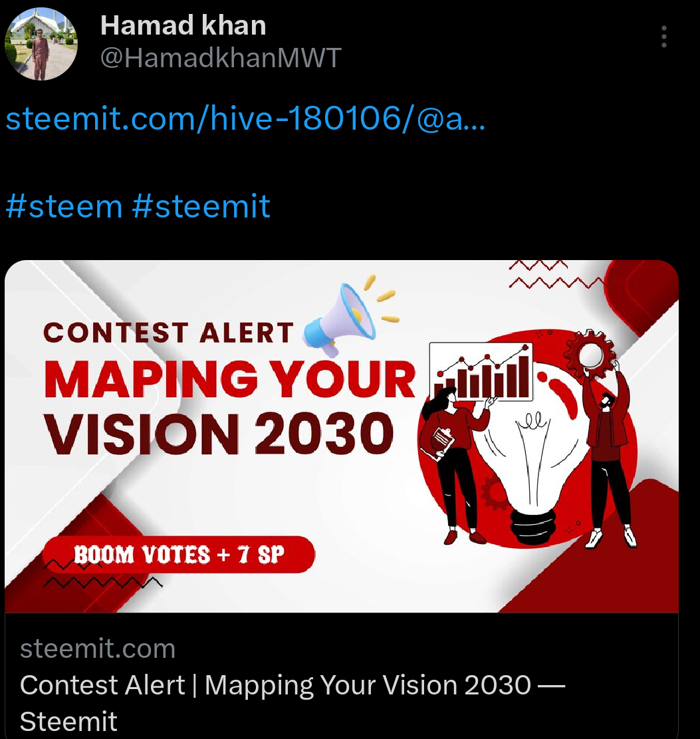
Task: Open the #steem hashtag
Action: click(64, 206)
